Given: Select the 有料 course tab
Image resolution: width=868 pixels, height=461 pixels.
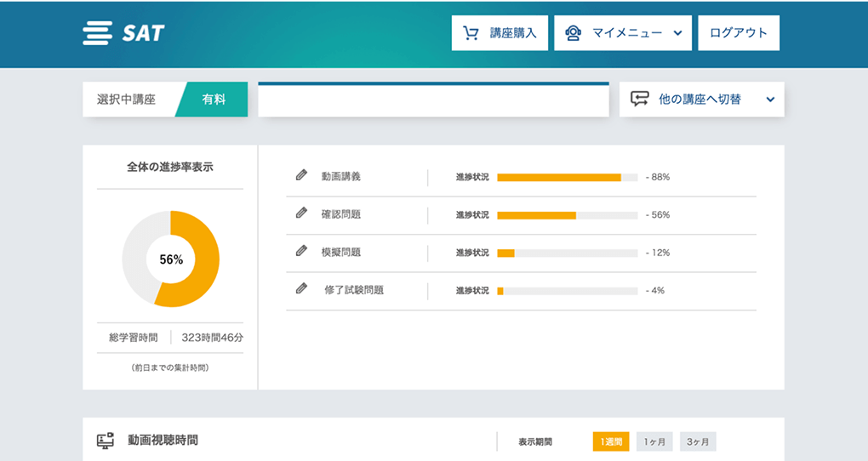Looking at the screenshot, I should click(x=213, y=100).
